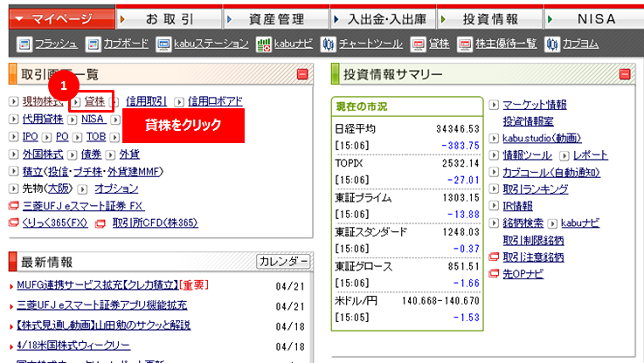Click arrow icon beside 外国株式
The height and width of the screenshot is (363, 644).
click(14, 154)
